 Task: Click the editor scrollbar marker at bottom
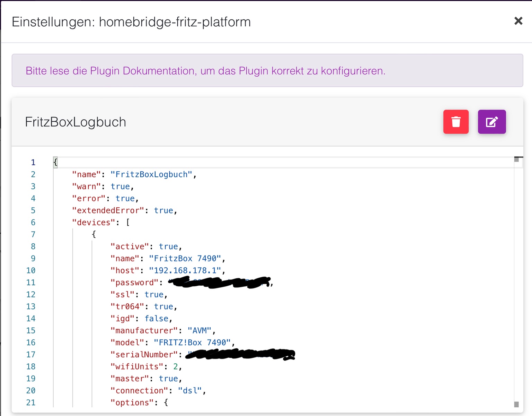[516, 404]
